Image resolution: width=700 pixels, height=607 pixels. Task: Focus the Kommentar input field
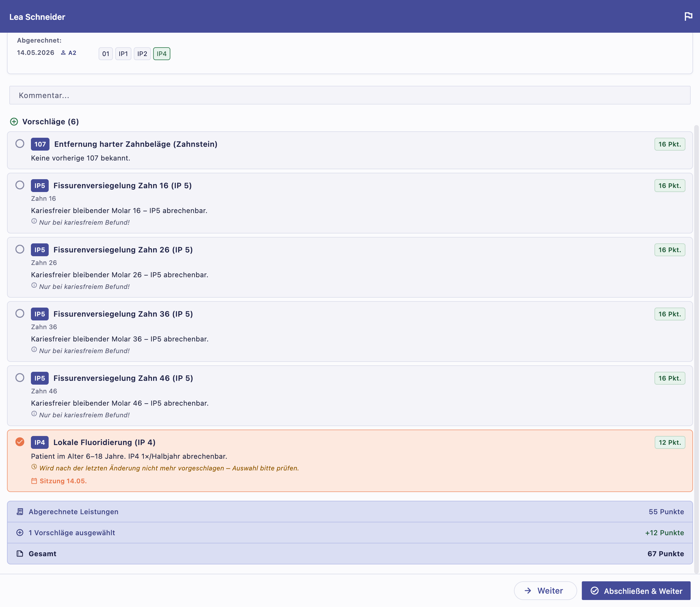[350, 95]
